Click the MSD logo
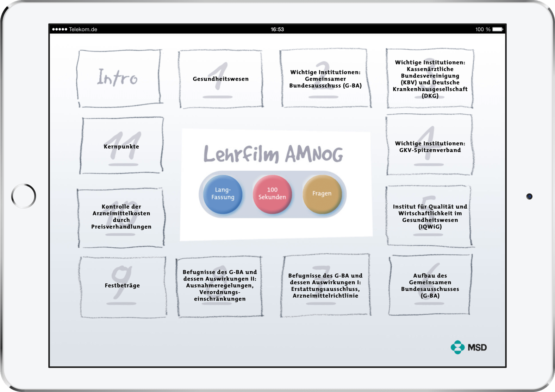555x392 pixels. (469, 347)
